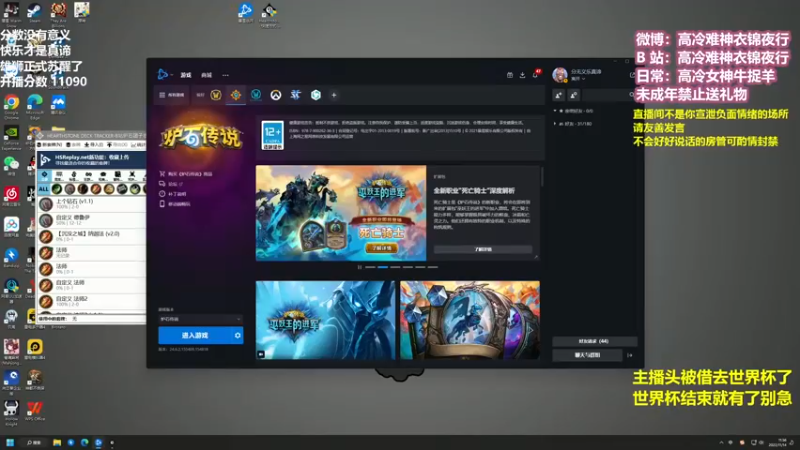Select the teal hexagon game icon

(316, 95)
